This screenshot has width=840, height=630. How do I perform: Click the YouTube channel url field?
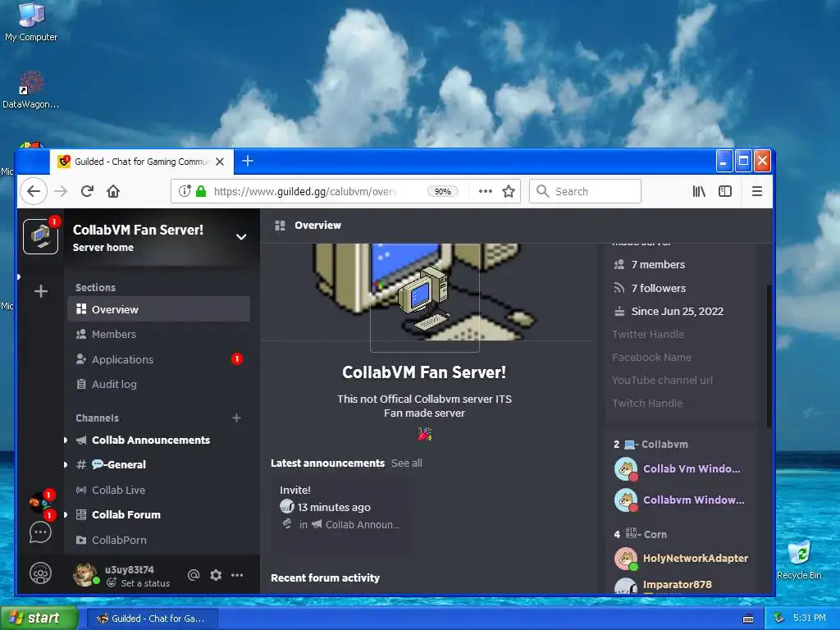click(662, 381)
